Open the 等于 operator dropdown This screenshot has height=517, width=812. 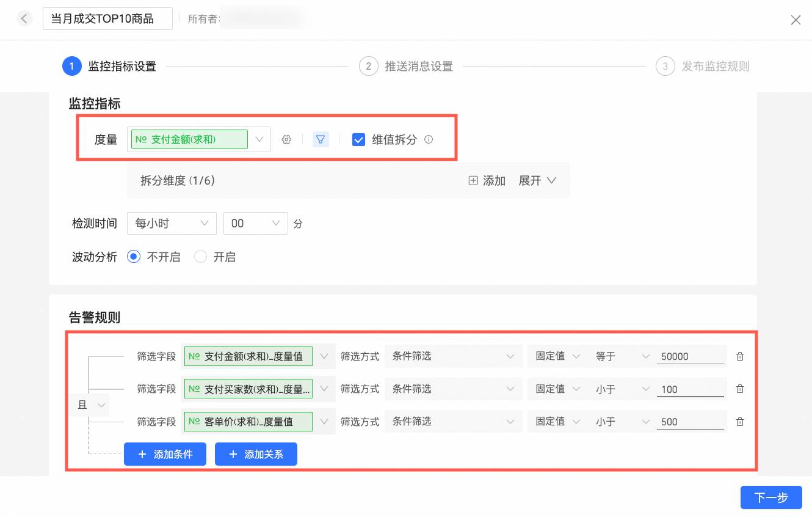[x=622, y=356]
